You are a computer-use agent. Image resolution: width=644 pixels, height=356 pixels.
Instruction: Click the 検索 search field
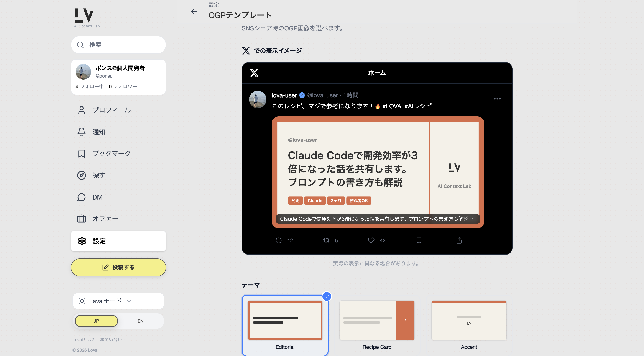pyautogui.click(x=118, y=45)
